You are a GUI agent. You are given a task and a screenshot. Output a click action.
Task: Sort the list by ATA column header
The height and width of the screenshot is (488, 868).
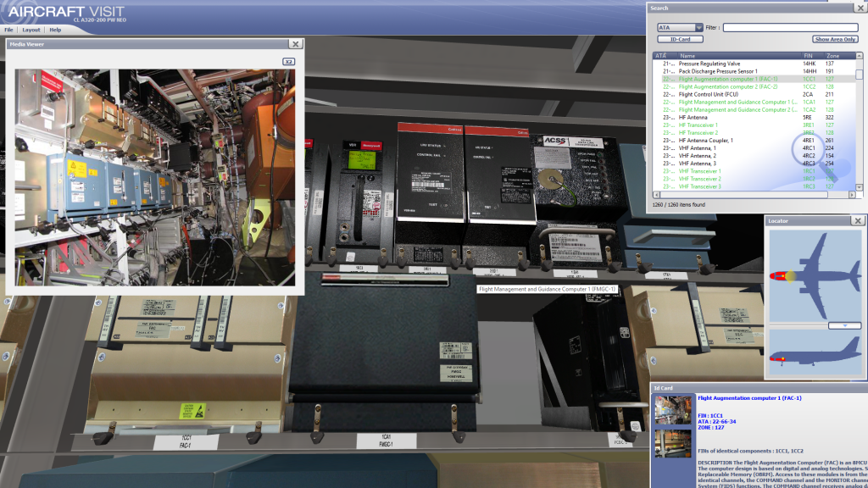(665, 56)
